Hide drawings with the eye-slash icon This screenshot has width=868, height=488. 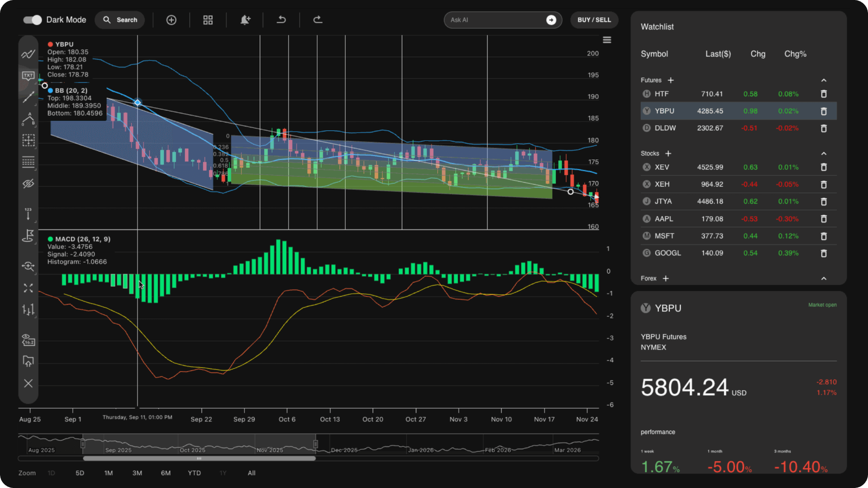click(28, 183)
